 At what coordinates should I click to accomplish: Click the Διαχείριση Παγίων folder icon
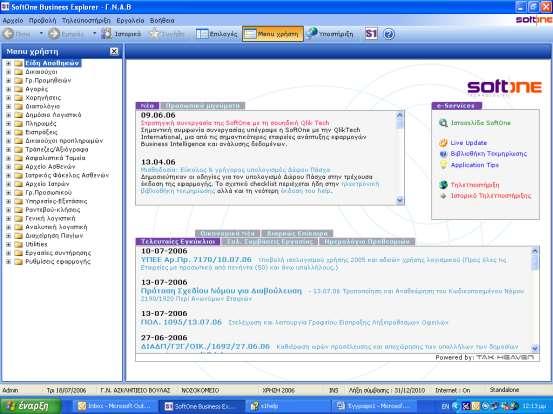18,236
